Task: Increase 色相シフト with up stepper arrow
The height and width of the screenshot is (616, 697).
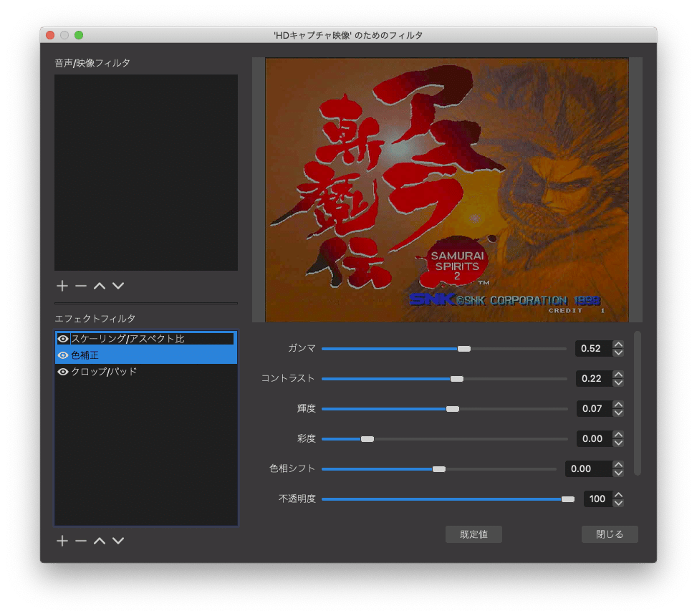Action: (618, 465)
